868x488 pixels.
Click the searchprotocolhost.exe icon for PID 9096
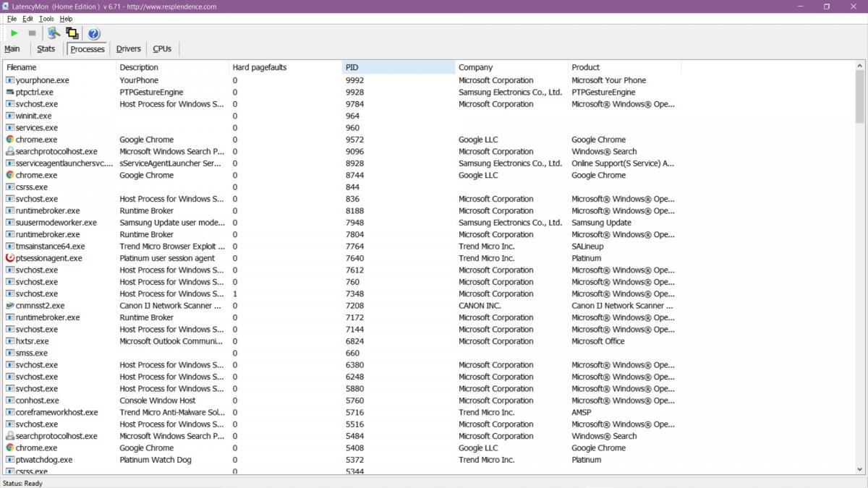coord(10,152)
